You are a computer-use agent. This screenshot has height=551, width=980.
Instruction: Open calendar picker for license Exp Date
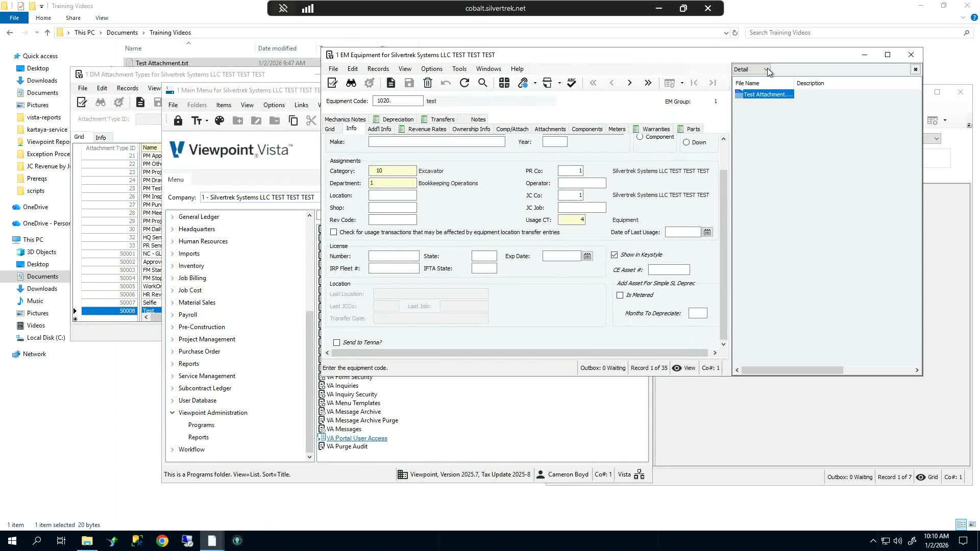point(587,256)
